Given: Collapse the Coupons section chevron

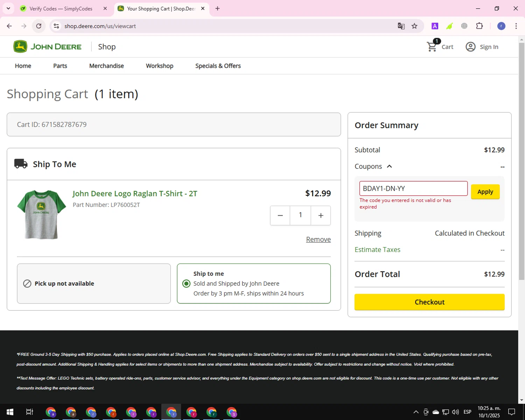Looking at the screenshot, I should [389, 166].
